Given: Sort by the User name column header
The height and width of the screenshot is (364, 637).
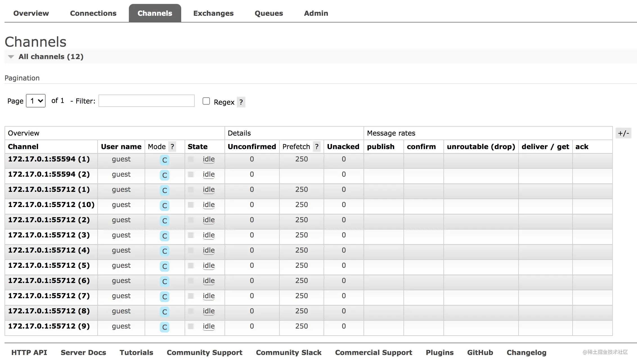Looking at the screenshot, I should coord(121,147).
